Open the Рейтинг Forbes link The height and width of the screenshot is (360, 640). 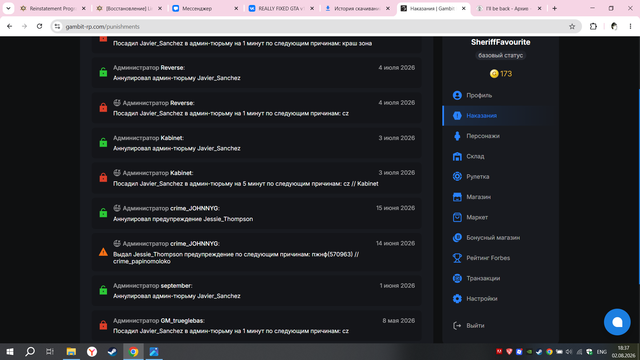[x=488, y=258]
